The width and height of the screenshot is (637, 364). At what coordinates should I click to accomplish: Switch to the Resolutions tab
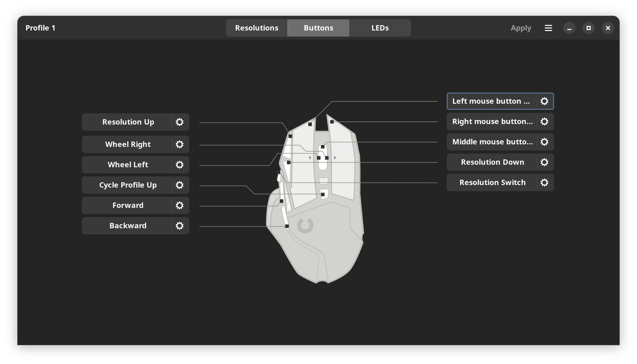pos(256,28)
